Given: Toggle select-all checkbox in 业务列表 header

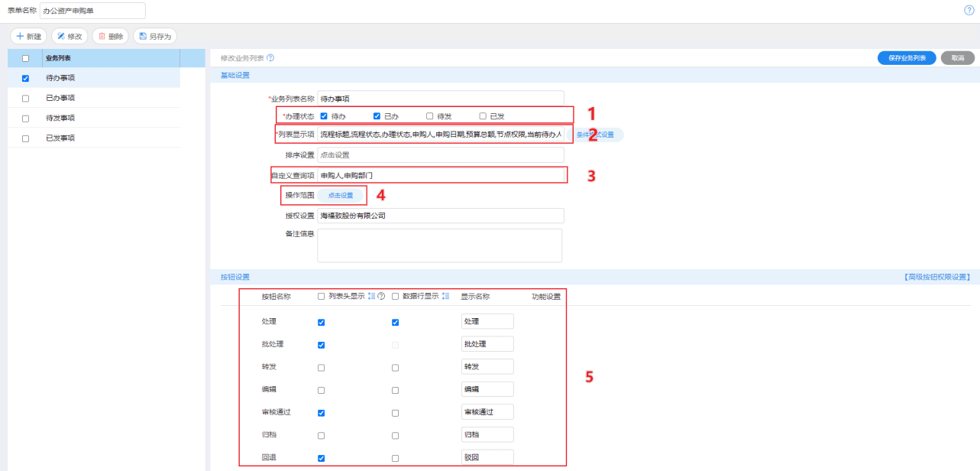Looking at the screenshot, I should (26, 58).
